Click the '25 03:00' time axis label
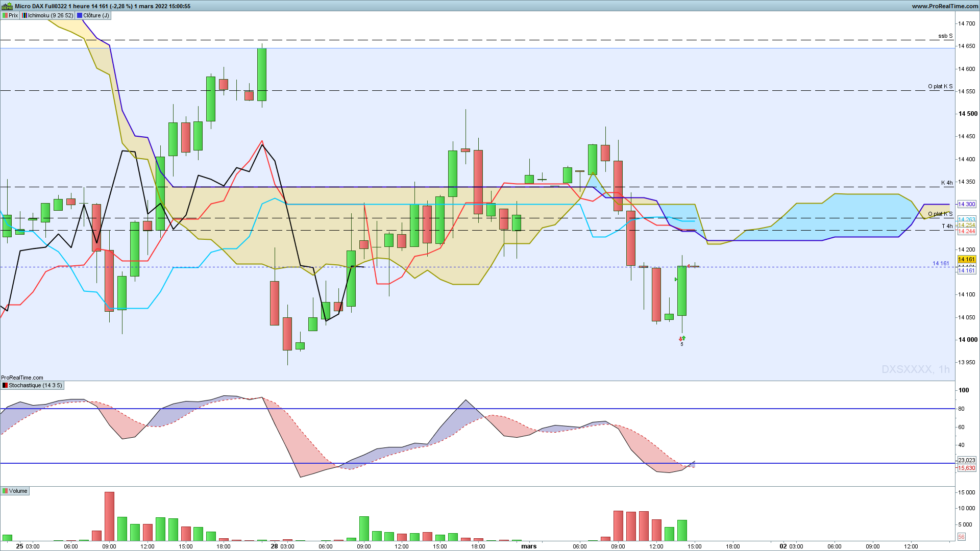Image resolution: width=980 pixels, height=551 pixels. (x=28, y=546)
